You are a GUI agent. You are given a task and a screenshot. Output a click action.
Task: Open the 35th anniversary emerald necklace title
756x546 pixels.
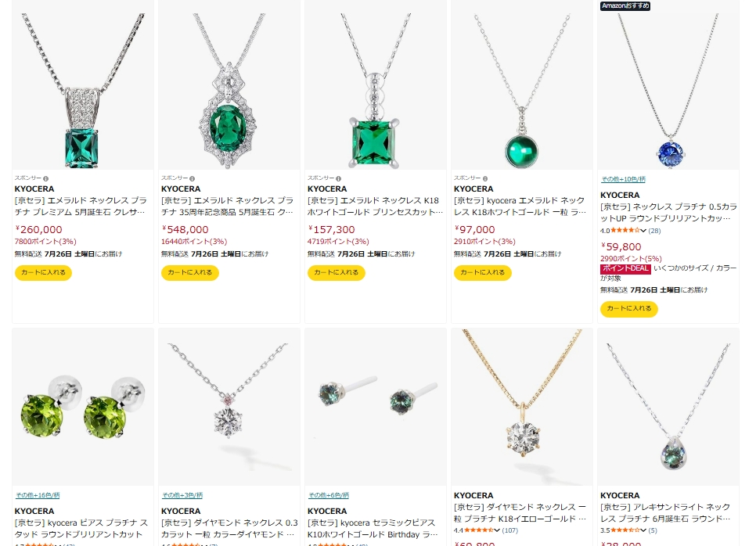tap(227, 207)
